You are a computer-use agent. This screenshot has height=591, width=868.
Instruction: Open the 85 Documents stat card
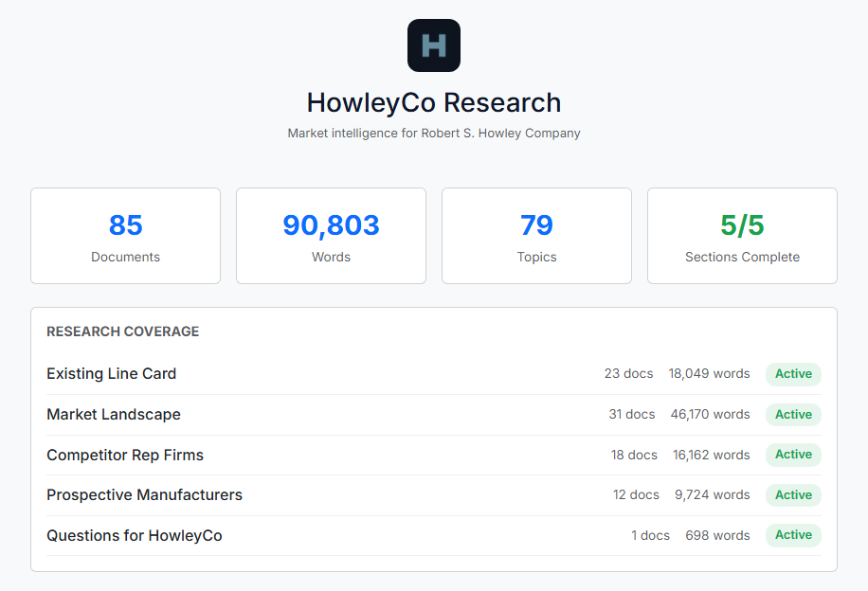tap(125, 236)
